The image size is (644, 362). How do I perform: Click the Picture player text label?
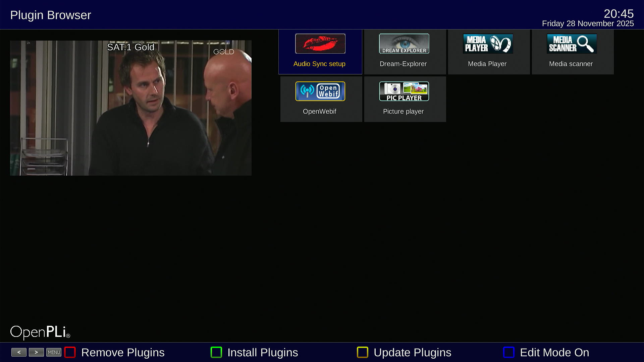click(x=403, y=111)
